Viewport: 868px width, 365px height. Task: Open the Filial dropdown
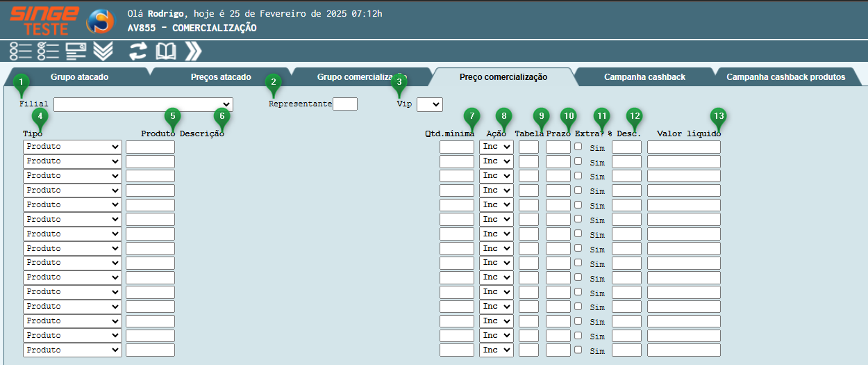pyautogui.click(x=143, y=104)
